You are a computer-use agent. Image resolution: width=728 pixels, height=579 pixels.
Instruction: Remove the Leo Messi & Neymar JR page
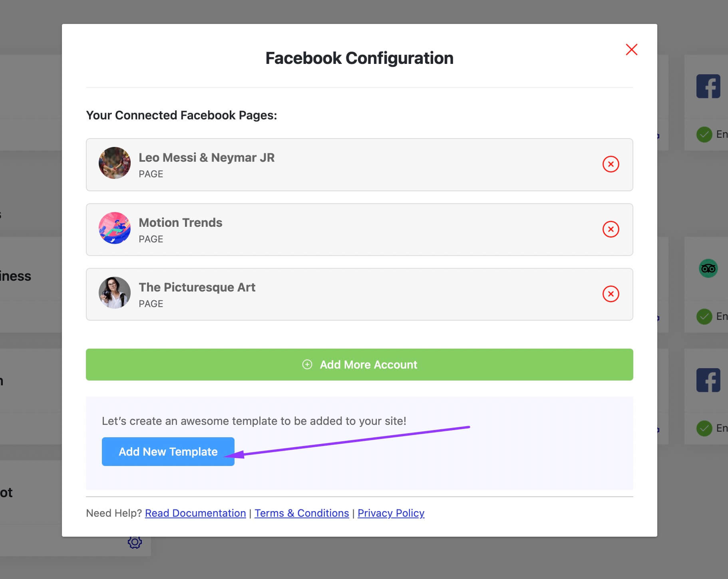(611, 164)
